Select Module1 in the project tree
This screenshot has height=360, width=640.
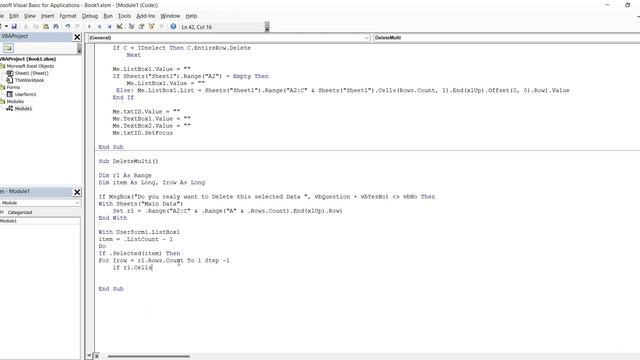[x=23, y=109]
